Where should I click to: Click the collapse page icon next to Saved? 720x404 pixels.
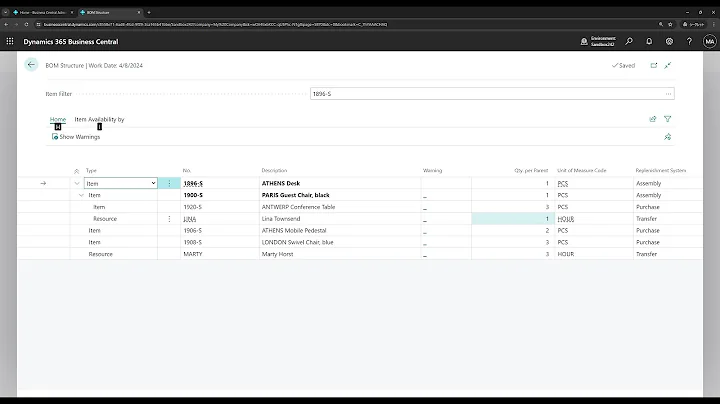pyautogui.click(x=668, y=65)
